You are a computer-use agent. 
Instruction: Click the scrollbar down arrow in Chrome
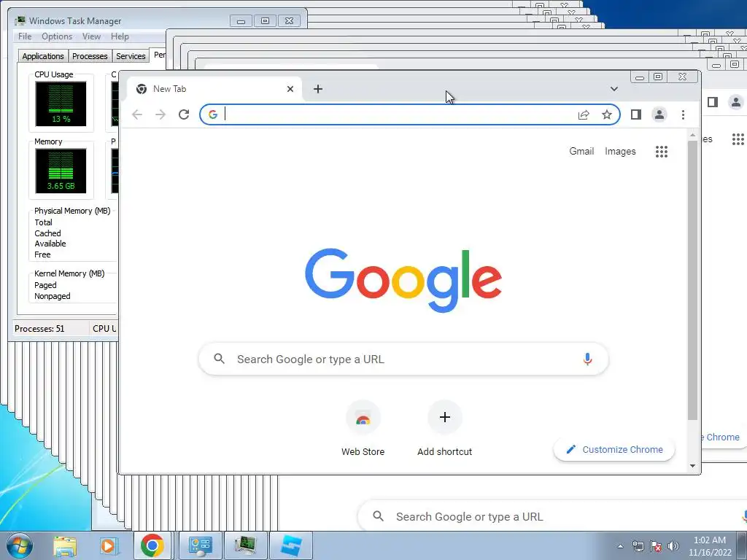[693, 466]
